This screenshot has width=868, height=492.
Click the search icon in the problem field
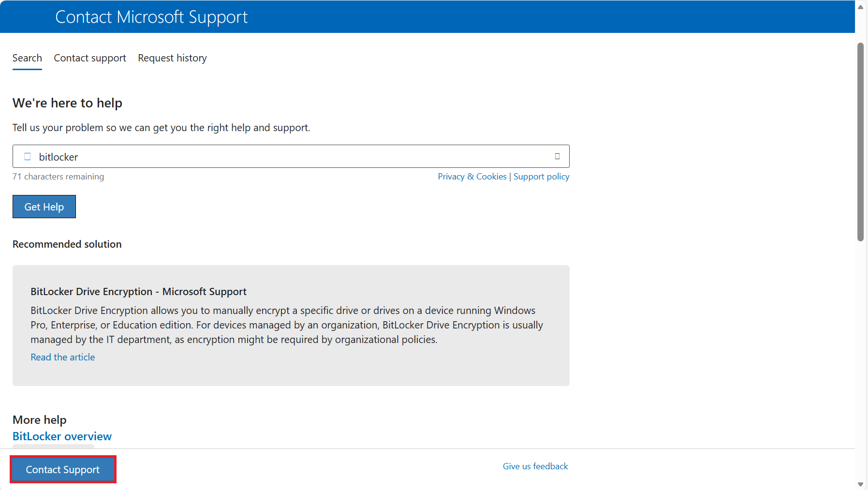click(28, 157)
